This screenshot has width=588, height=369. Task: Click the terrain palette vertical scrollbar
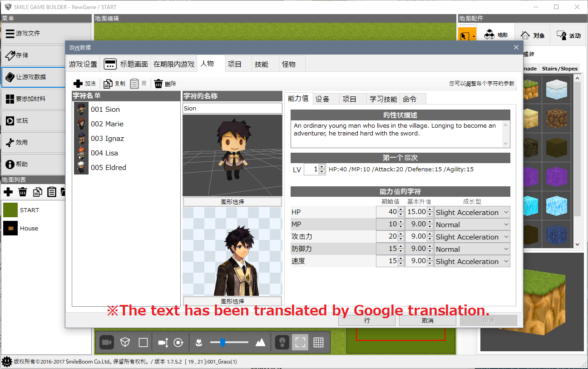click(x=578, y=160)
